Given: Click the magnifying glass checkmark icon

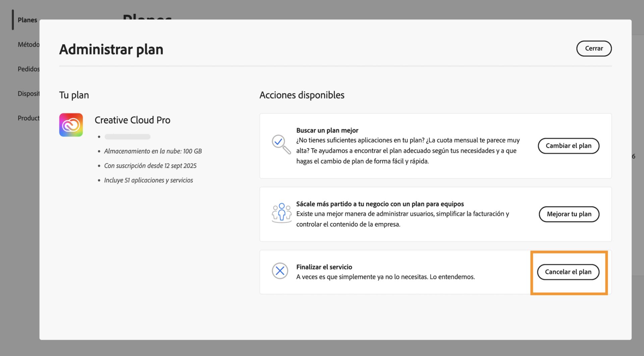Looking at the screenshot, I should click(281, 144).
